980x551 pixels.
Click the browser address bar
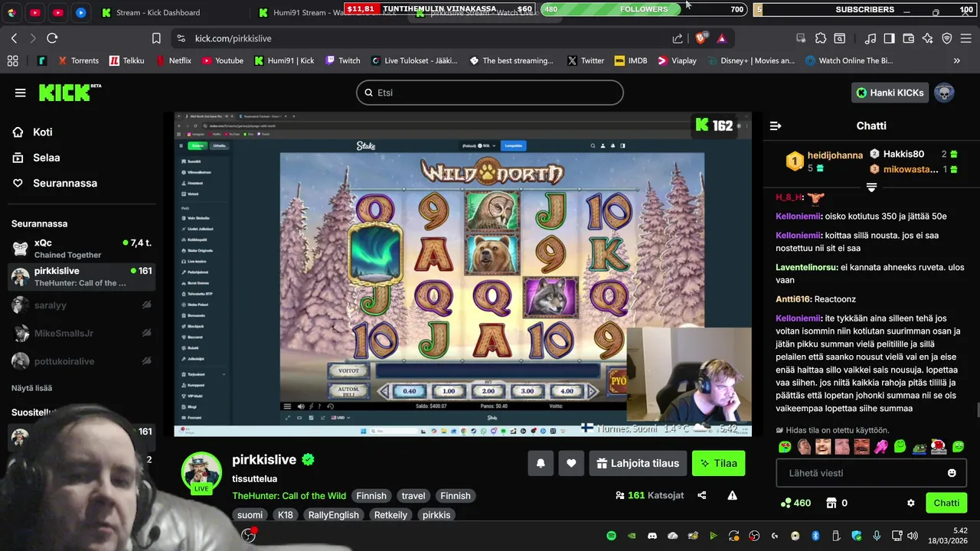[423, 38]
